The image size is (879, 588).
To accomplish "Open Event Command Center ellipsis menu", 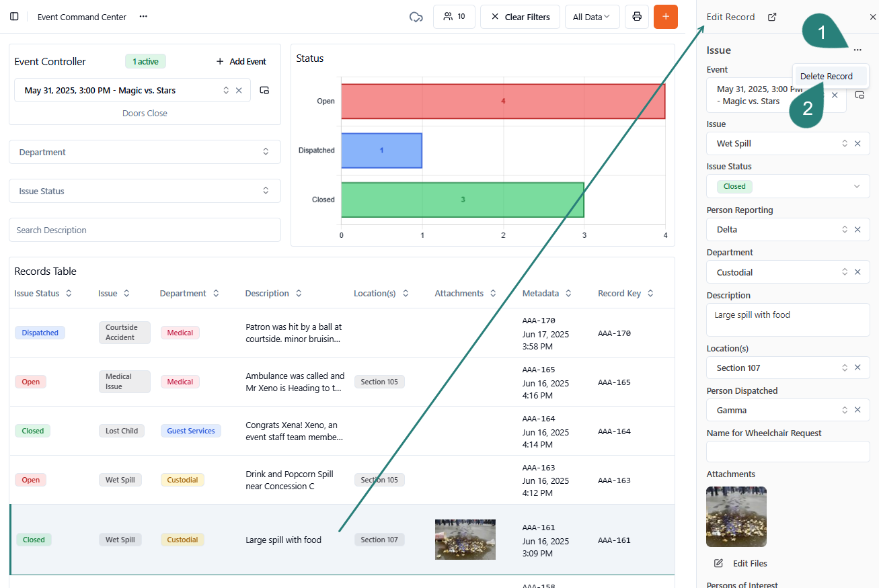I will point(143,17).
